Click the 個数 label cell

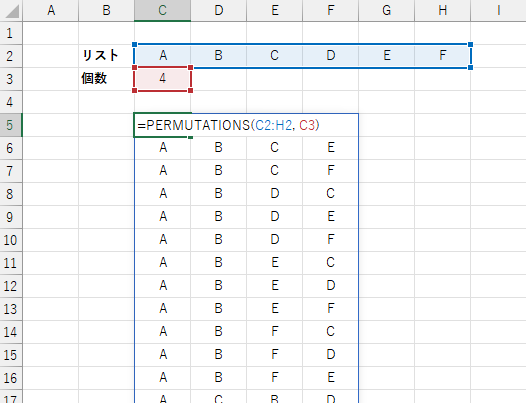coord(106,79)
